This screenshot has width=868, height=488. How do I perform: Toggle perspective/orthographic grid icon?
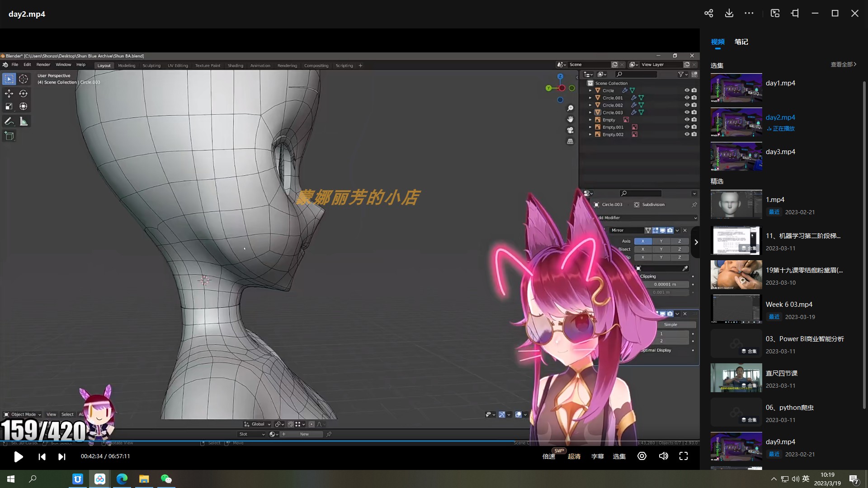[571, 141]
